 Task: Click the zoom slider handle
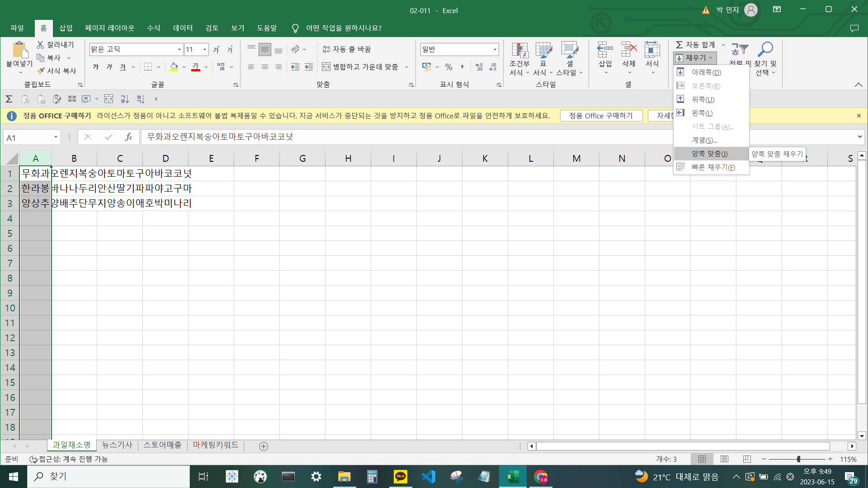click(x=798, y=459)
